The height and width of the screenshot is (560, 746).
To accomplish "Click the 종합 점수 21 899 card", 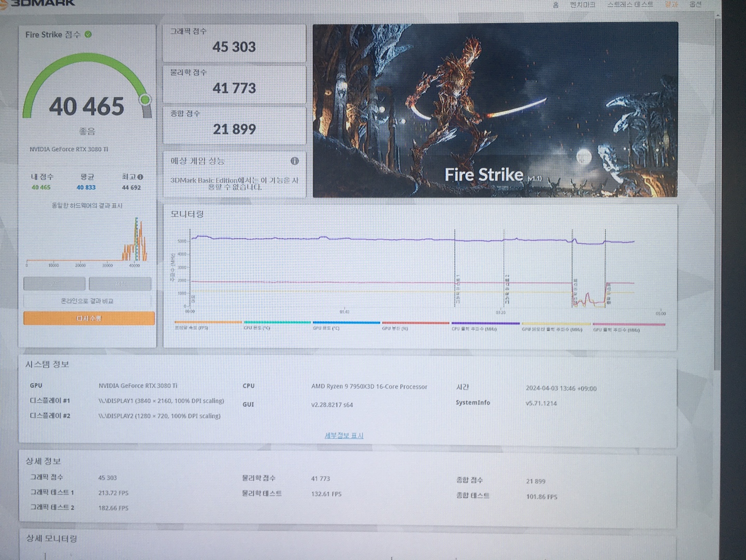I will tap(234, 125).
